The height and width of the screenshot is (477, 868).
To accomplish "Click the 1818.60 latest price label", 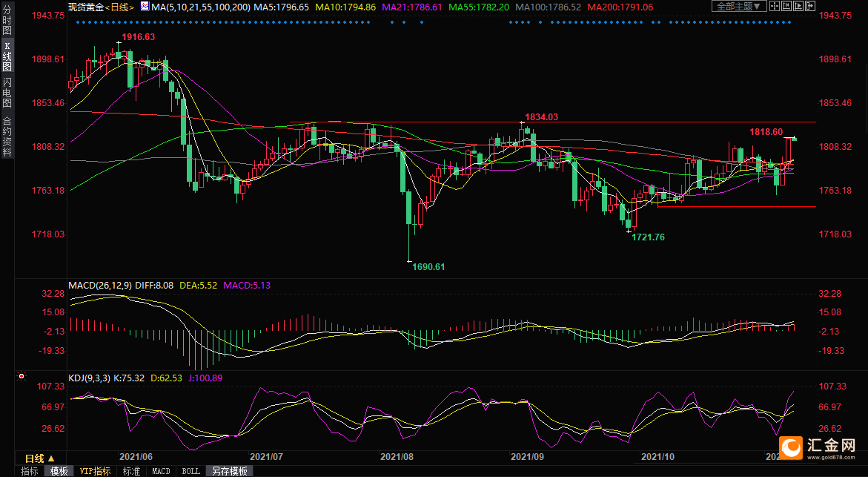I will pos(766,132).
